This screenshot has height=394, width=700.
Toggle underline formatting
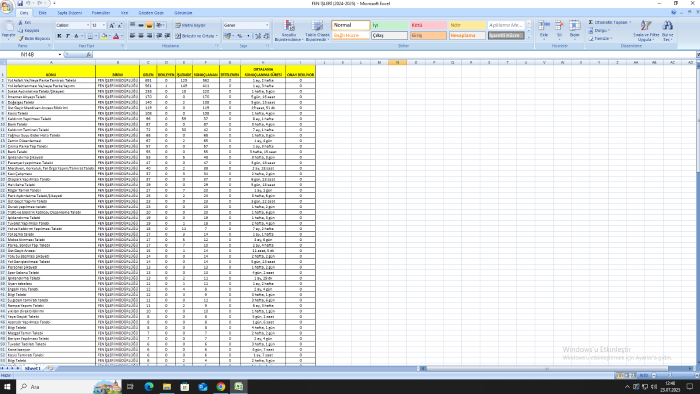76,36
